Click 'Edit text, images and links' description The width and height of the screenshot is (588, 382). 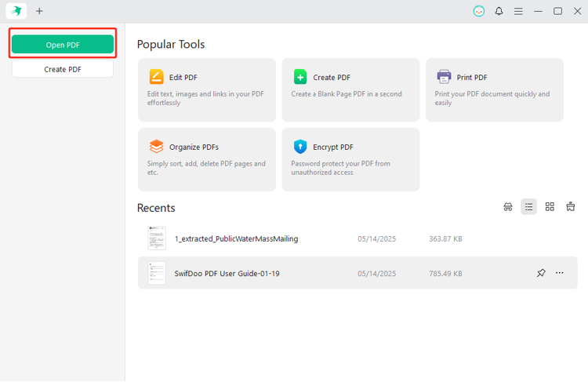(205, 98)
